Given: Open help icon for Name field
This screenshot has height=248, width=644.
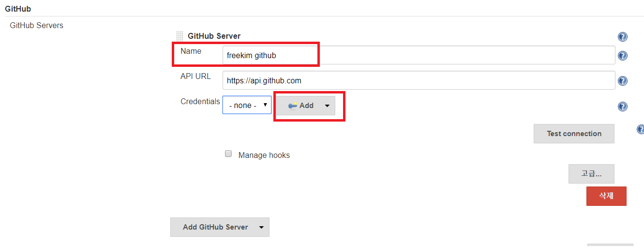Looking at the screenshot, I should [x=623, y=56].
